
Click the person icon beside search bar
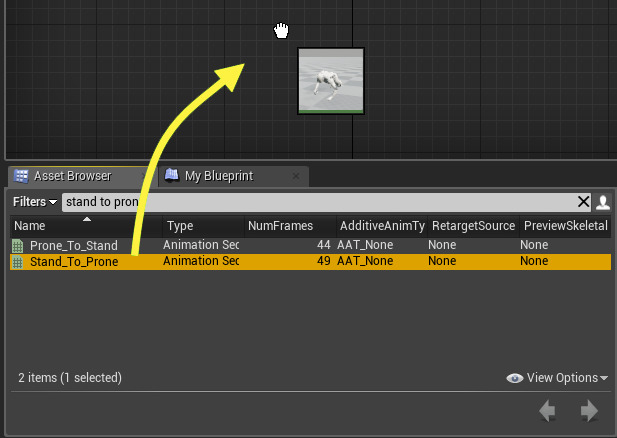pyautogui.click(x=602, y=202)
